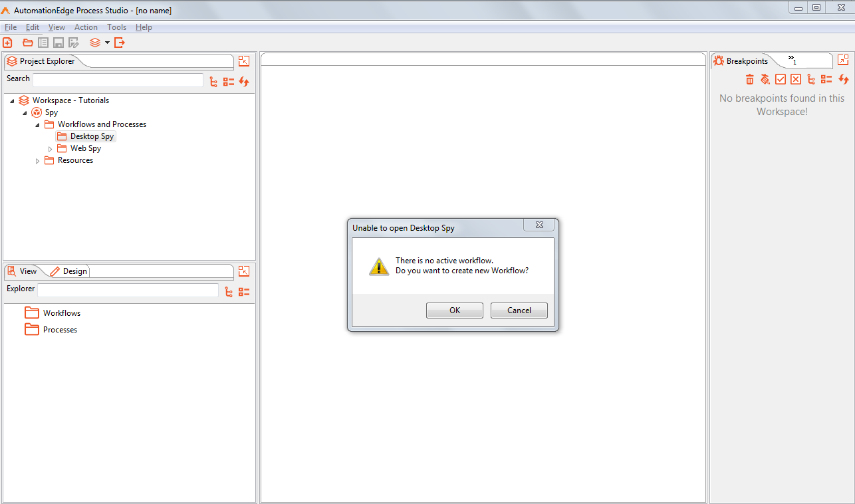Open the Action menu
The height and width of the screenshot is (504, 855).
pos(86,27)
